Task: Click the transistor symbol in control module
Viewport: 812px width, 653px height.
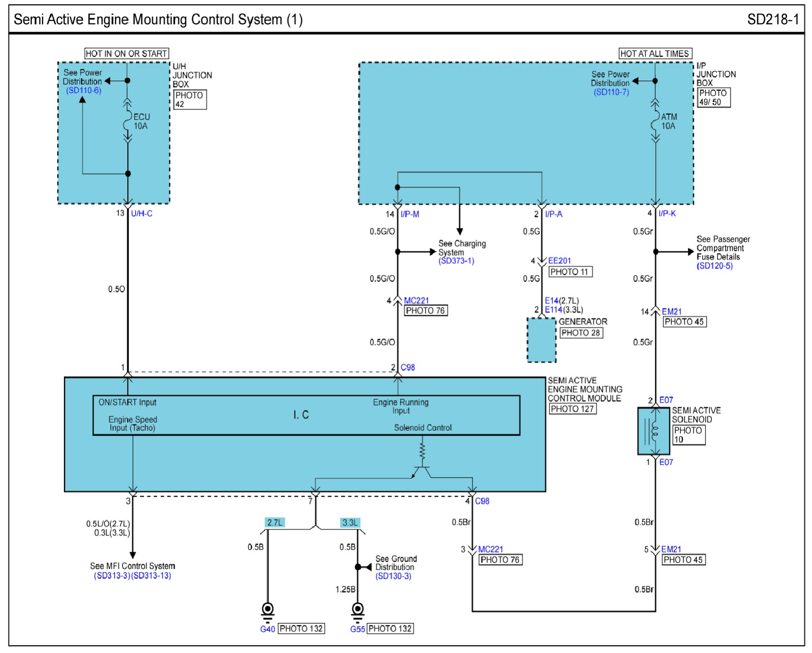Action: click(x=421, y=471)
